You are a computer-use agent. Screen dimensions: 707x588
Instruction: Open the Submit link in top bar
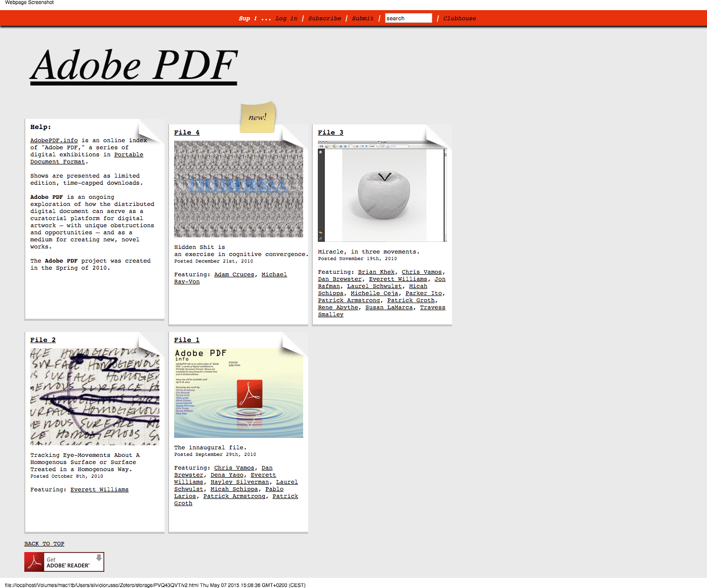[x=363, y=18]
